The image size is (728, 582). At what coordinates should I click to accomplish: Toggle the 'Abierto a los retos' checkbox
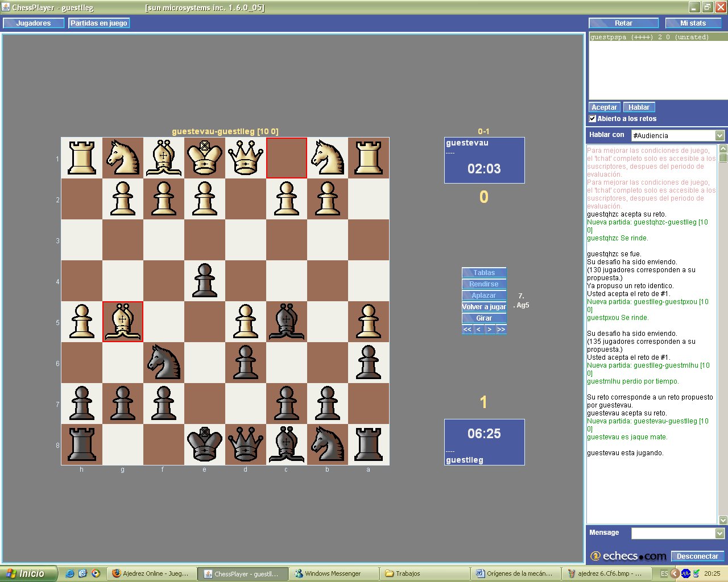point(593,119)
